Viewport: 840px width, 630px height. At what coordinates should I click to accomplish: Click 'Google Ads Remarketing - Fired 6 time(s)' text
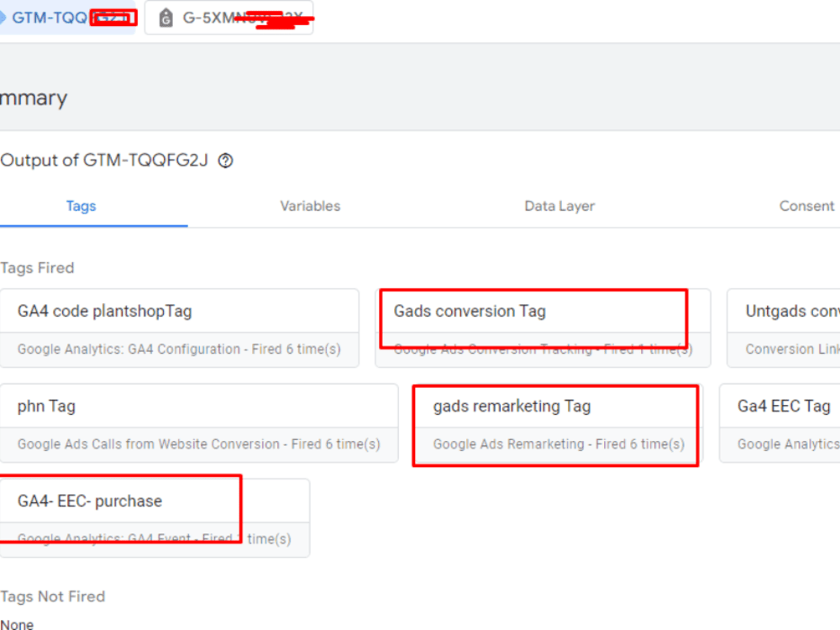click(x=559, y=444)
